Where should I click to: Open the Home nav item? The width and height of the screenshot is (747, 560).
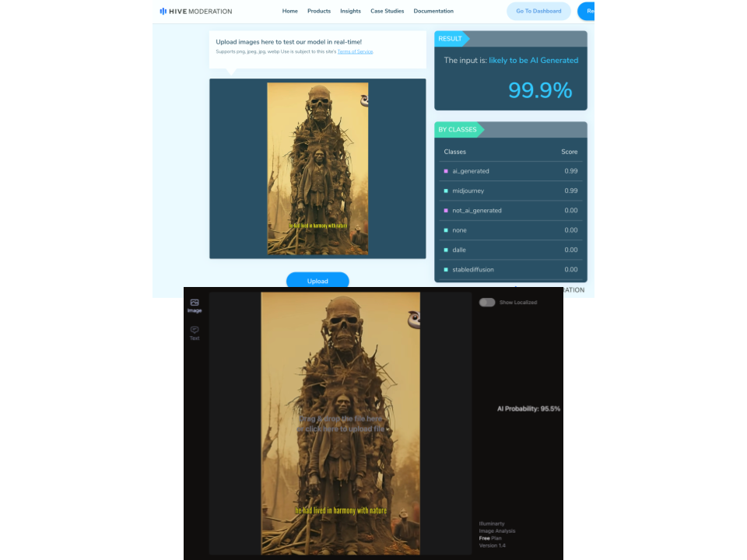(290, 11)
